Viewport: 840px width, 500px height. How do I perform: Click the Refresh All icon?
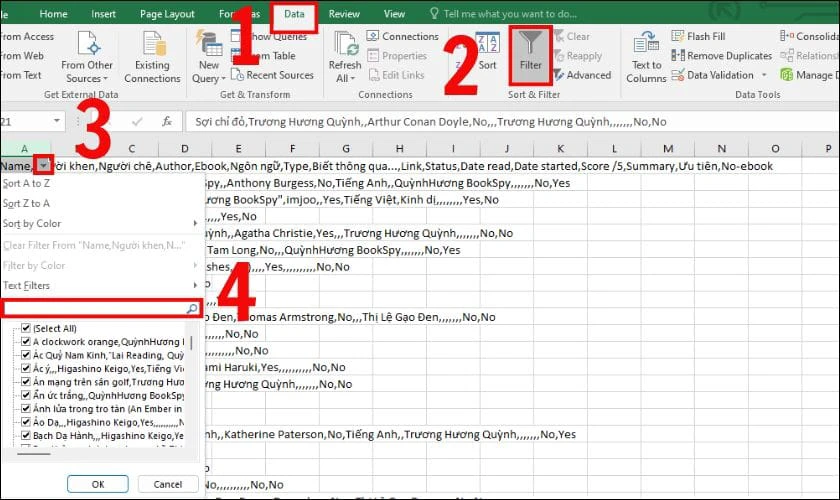click(x=346, y=44)
